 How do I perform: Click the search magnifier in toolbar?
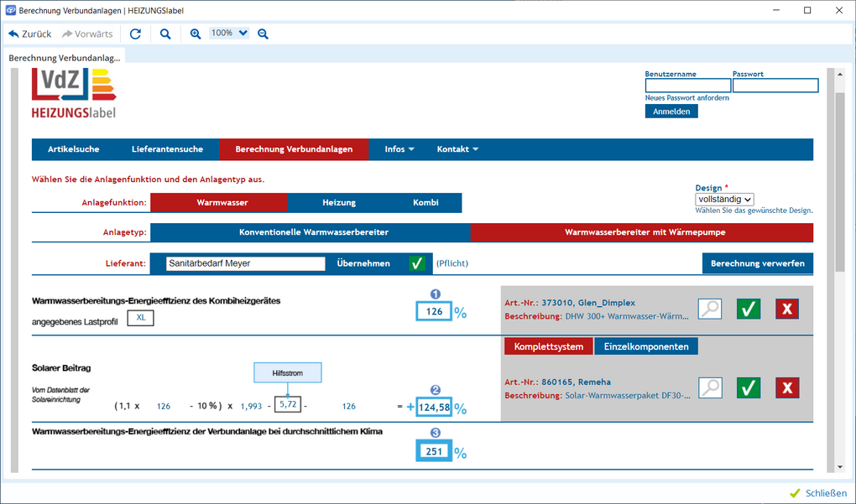click(165, 34)
